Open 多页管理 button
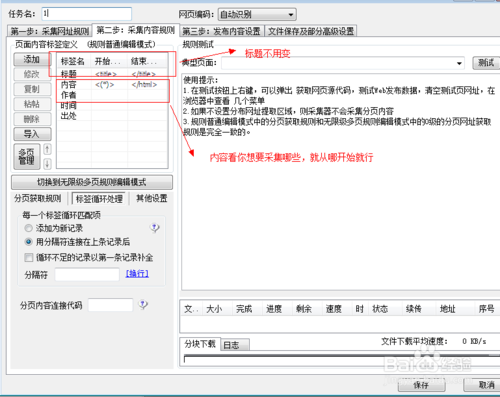 pyautogui.click(x=27, y=156)
